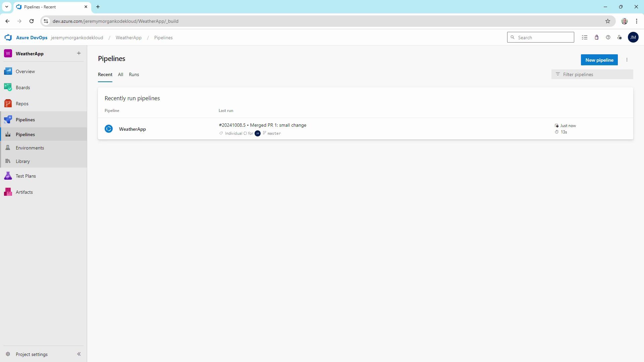Open Environments under Pipelines
Viewport: 644px width, 362px height.
tap(30, 148)
